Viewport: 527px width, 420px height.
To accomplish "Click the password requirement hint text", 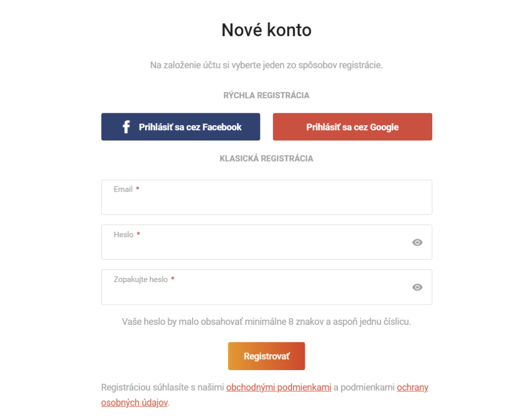I will 266,322.
